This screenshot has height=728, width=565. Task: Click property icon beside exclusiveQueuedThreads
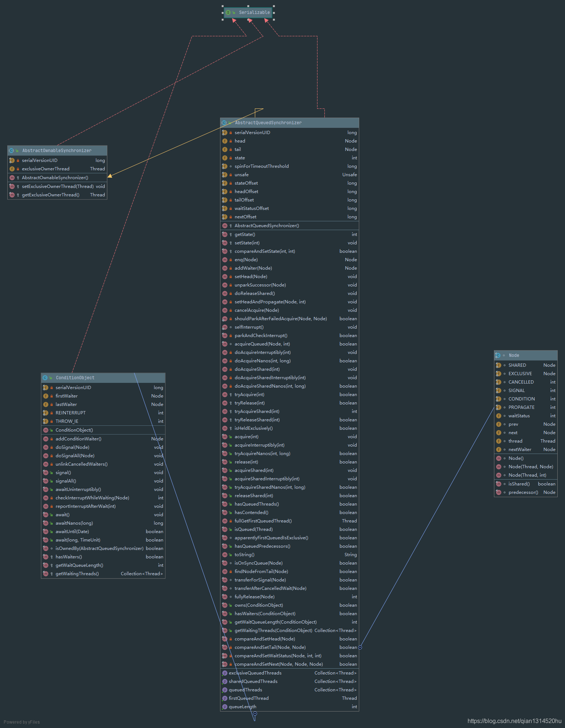tap(224, 673)
